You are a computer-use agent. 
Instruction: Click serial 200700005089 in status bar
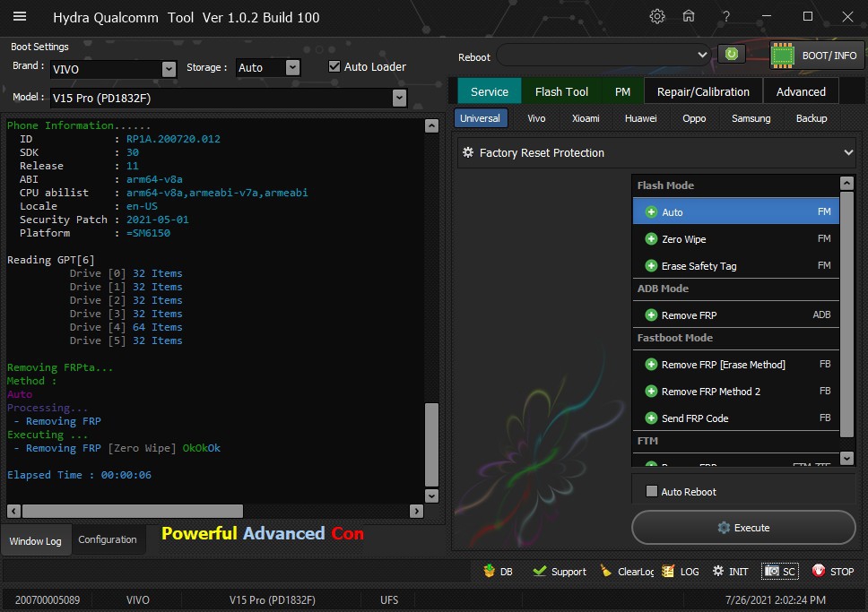click(48, 599)
